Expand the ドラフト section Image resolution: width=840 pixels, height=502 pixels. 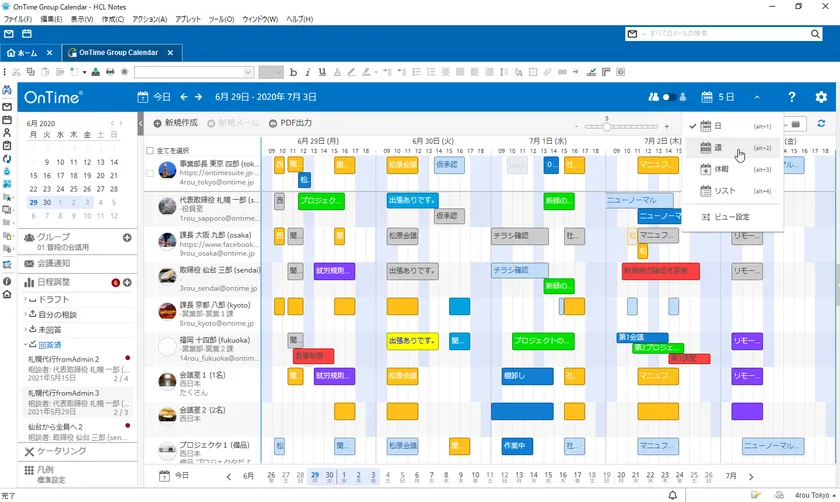pyautogui.click(x=26, y=299)
